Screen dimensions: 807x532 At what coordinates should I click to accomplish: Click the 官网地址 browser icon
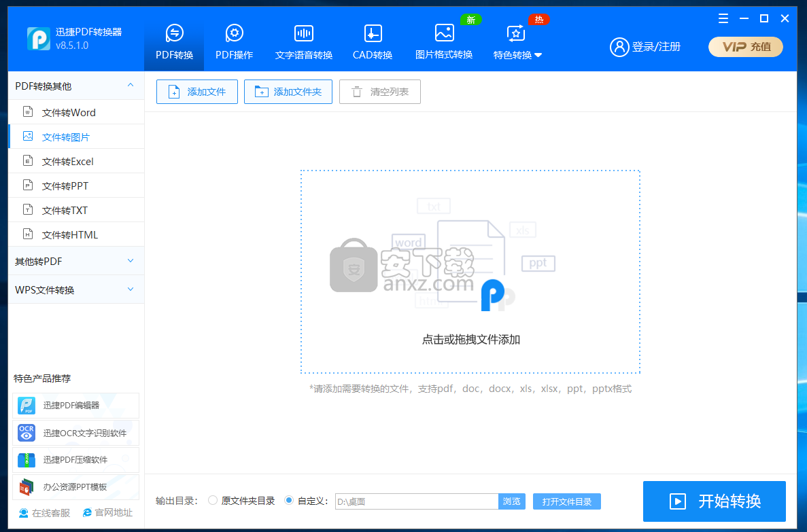[88, 512]
